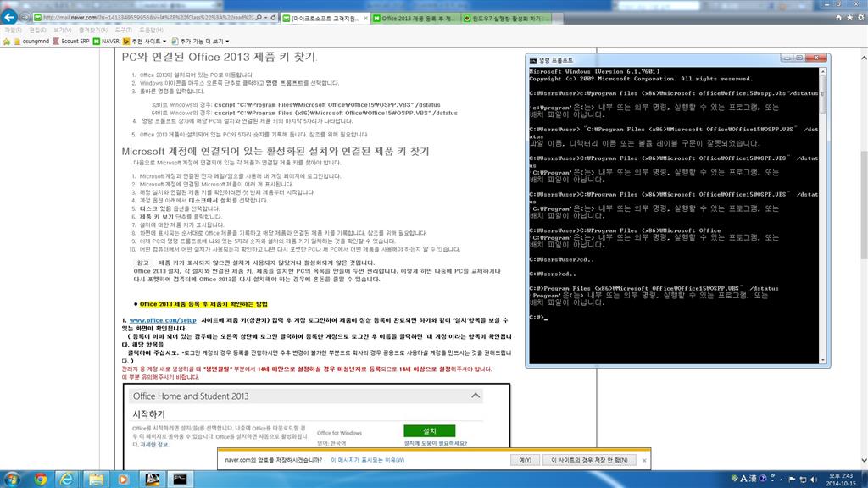Click the address bar search magnifier icon
Screen dimensions: 868x488
tap(259, 18)
